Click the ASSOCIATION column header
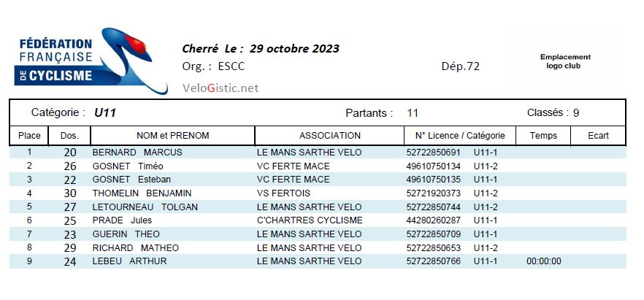Viewport: 644px width, 300px height. click(x=329, y=136)
